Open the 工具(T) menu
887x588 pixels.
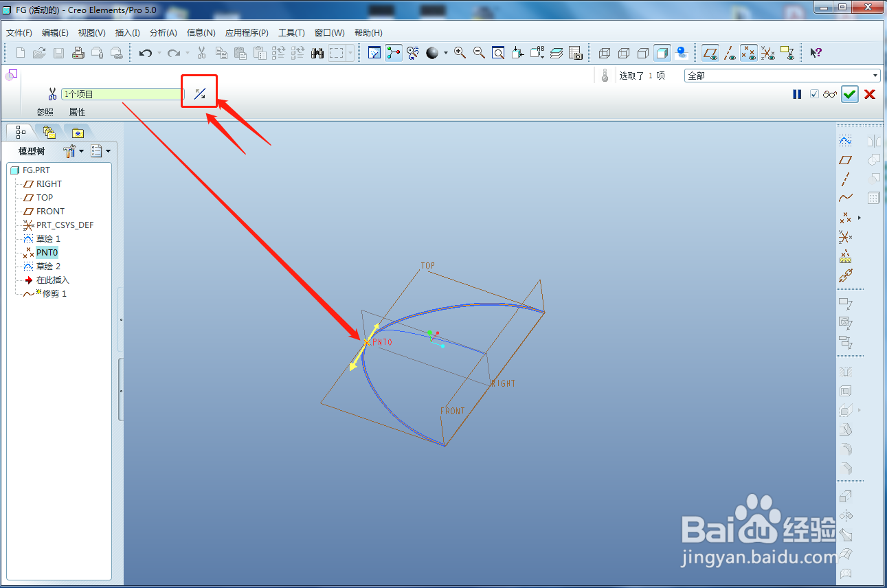click(291, 33)
